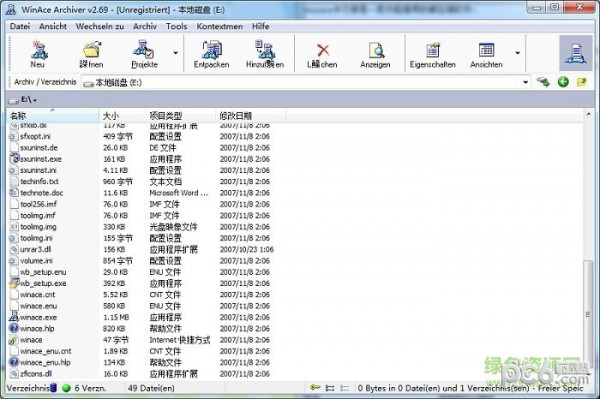The width and height of the screenshot is (600, 399).
Task: Click the 49 Datei(en) status entry
Action: (151, 388)
